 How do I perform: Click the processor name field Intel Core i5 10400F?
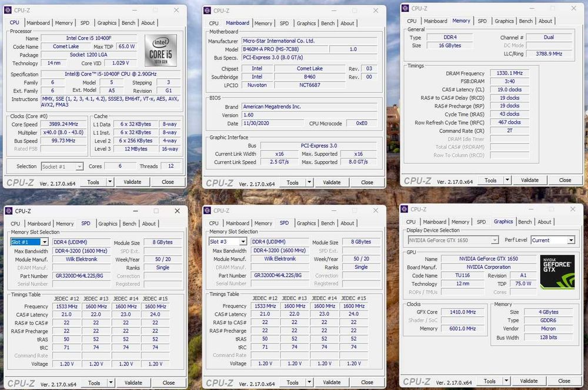89,38
